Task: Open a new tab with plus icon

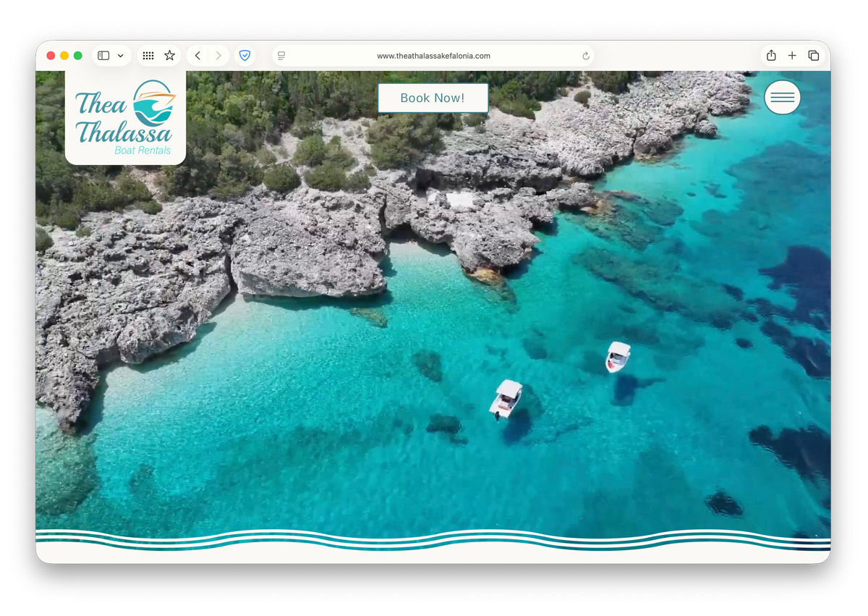Action: [x=792, y=56]
